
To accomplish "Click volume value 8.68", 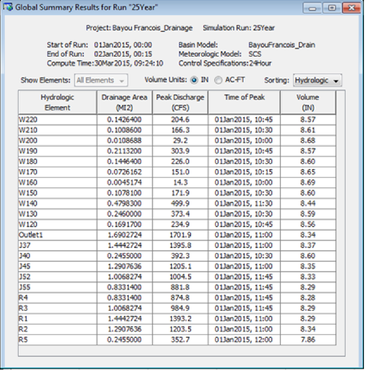I will tap(308, 141).
